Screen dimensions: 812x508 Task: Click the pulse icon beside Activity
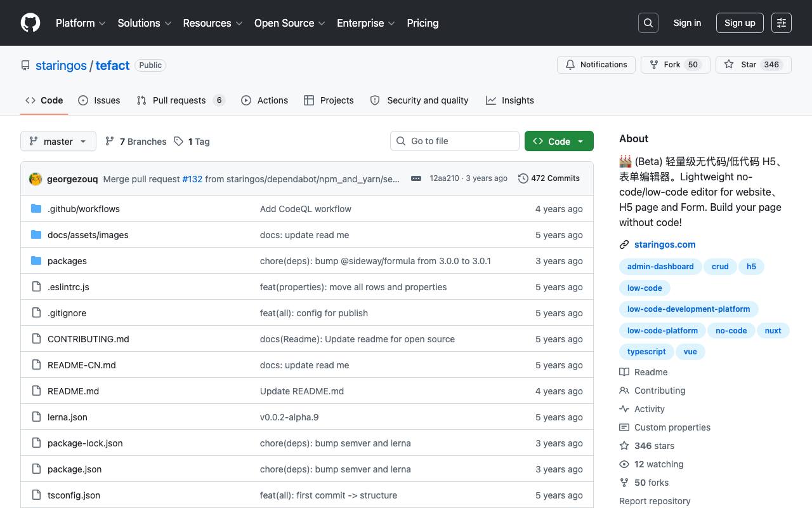(624, 409)
